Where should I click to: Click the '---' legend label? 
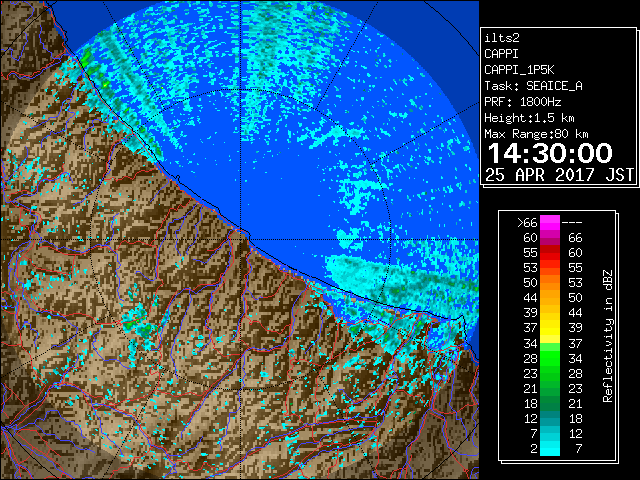[x=572, y=223]
